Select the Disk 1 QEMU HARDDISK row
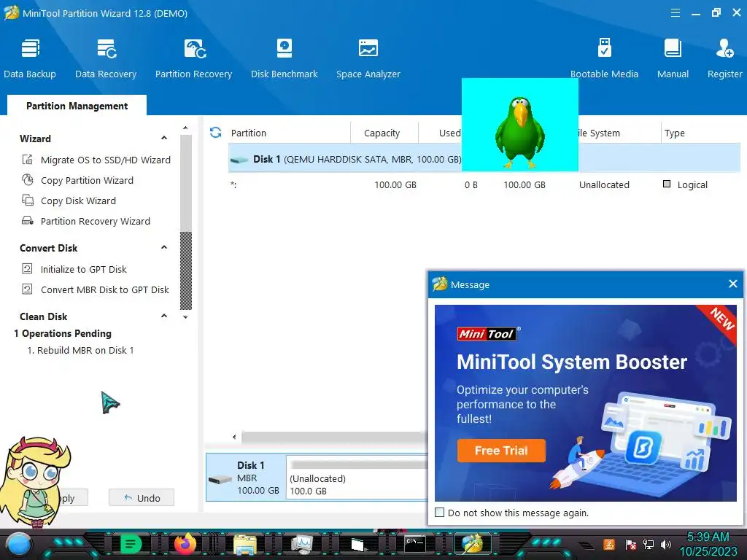The image size is (747, 560). point(484,159)
